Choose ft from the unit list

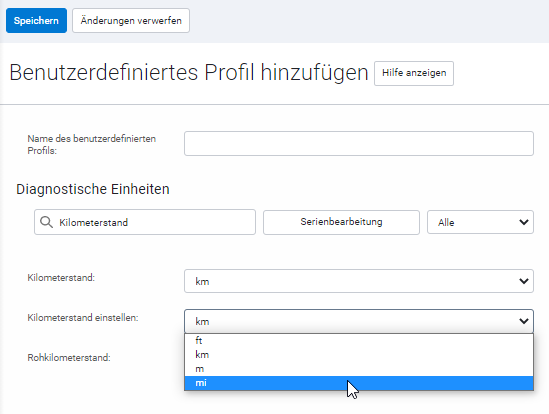(x=359, y=340)
